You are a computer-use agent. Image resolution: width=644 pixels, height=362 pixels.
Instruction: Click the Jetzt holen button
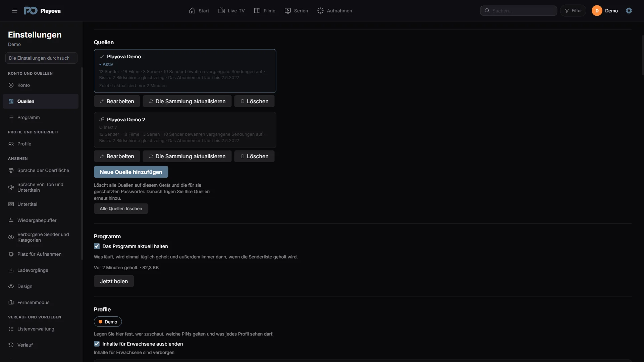(x=114, y=281)
